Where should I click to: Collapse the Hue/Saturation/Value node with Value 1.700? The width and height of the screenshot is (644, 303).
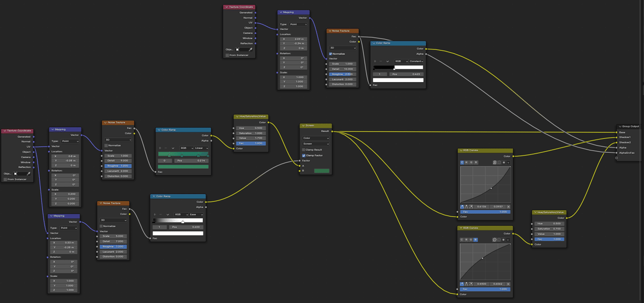pyautogui.click(x=237, y=116)
